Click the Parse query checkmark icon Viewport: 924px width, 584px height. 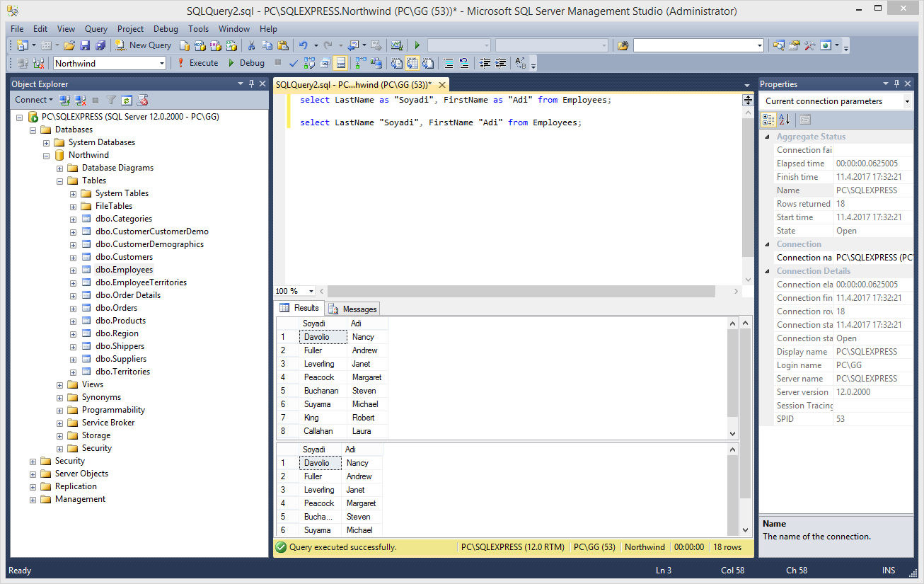(x=294, y=62)
